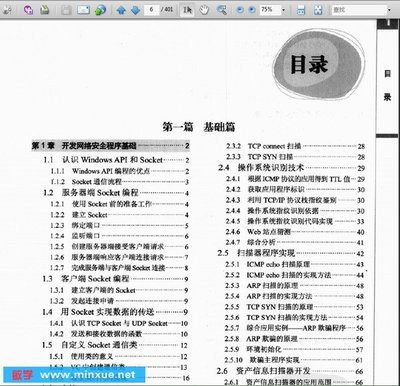This screenshot has height=386, width=400.
Task: Click entry 2.5.1 ICMP echo 扫描原理
Action: [295, 264]
